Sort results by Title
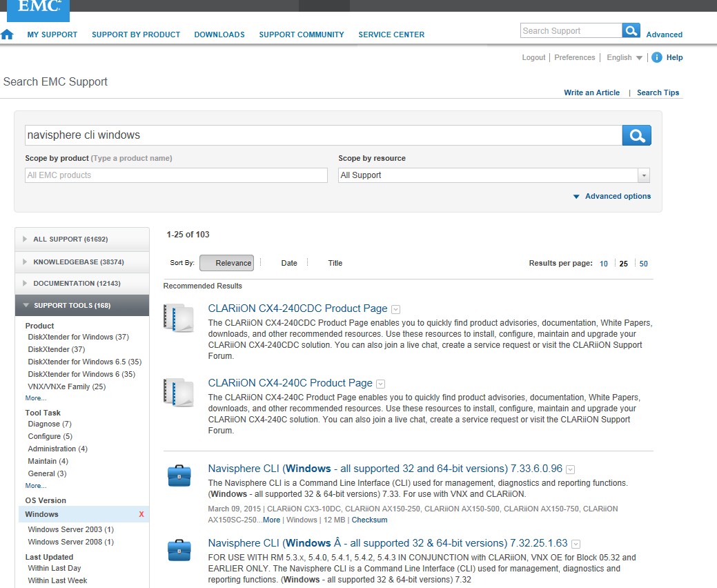Viewport: 717px width, 588px height. click(335, 263)
